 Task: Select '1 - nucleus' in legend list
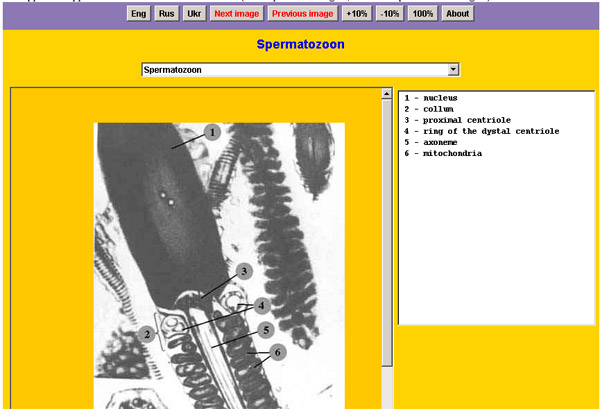coord(431,99)
